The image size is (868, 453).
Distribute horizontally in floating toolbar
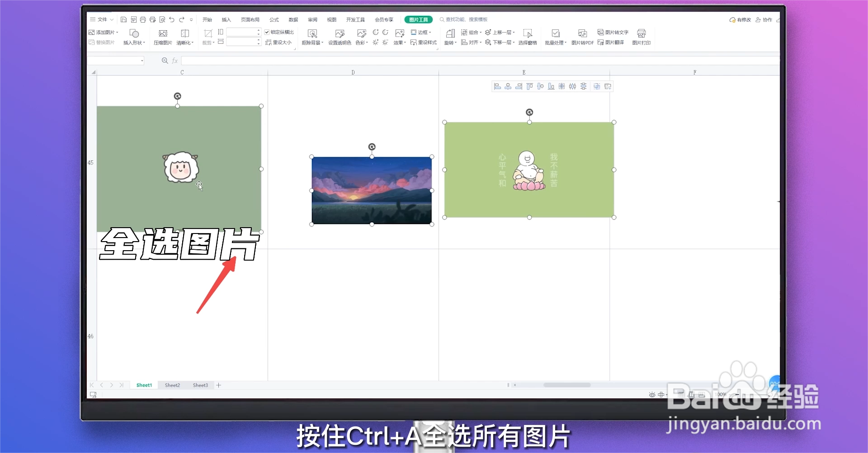pyautogui.click(x=572, y=86)
